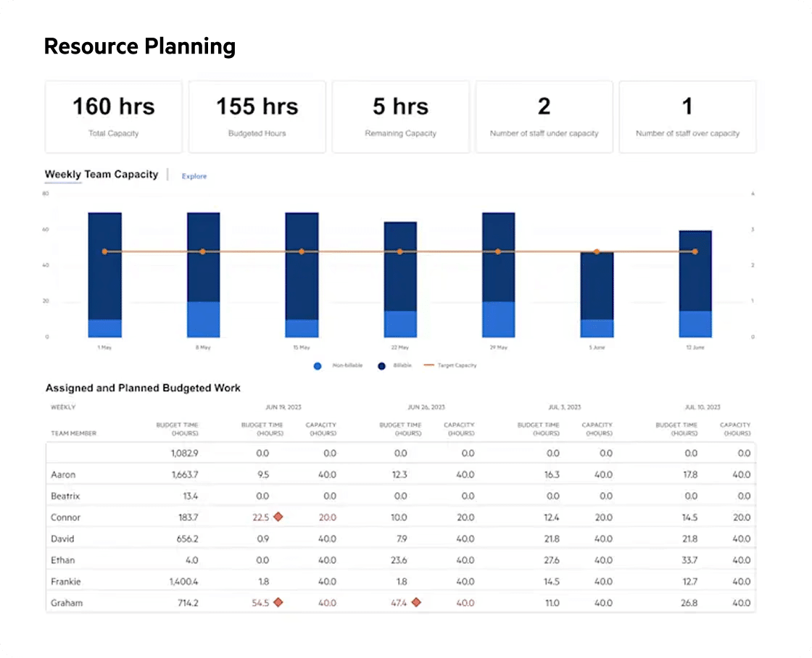The height and width of the screenshot is (658, 812).
Task: Open the WEEKLY view selector
Action: tap(62, 407)
